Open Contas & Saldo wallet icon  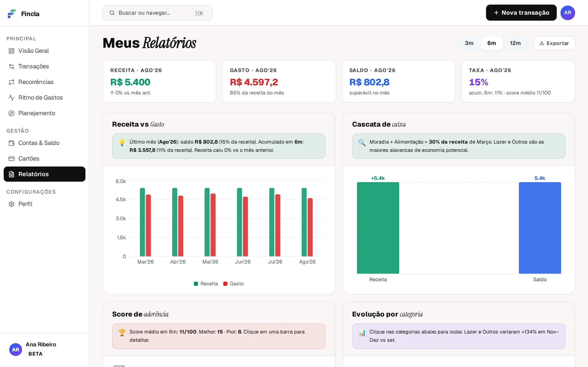pos(11,143)
